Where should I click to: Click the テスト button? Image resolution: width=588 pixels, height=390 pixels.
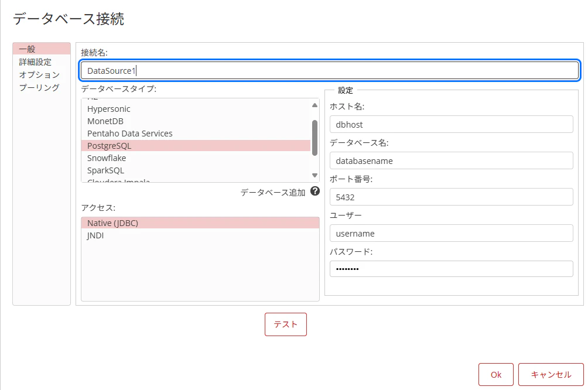[x=286, y=324]
